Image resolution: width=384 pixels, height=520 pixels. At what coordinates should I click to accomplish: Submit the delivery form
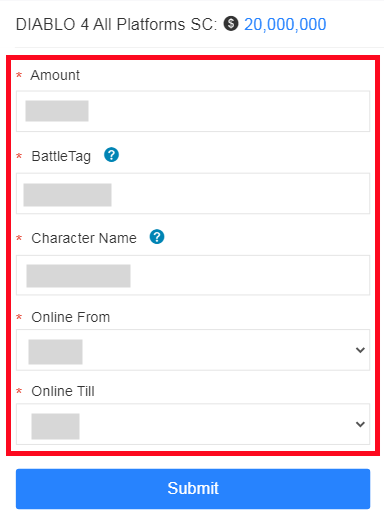pyautogui.click(x=193, y=489)
